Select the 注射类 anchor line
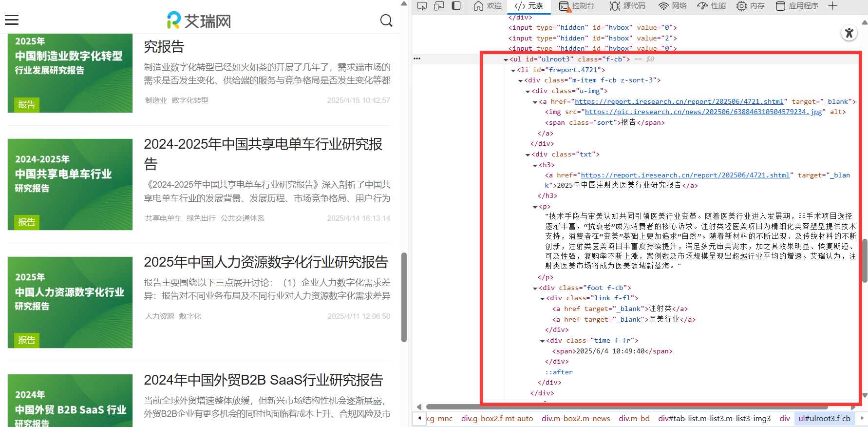Image resolution: width=868 pixels, height=427 pixels. pos(620,309)
